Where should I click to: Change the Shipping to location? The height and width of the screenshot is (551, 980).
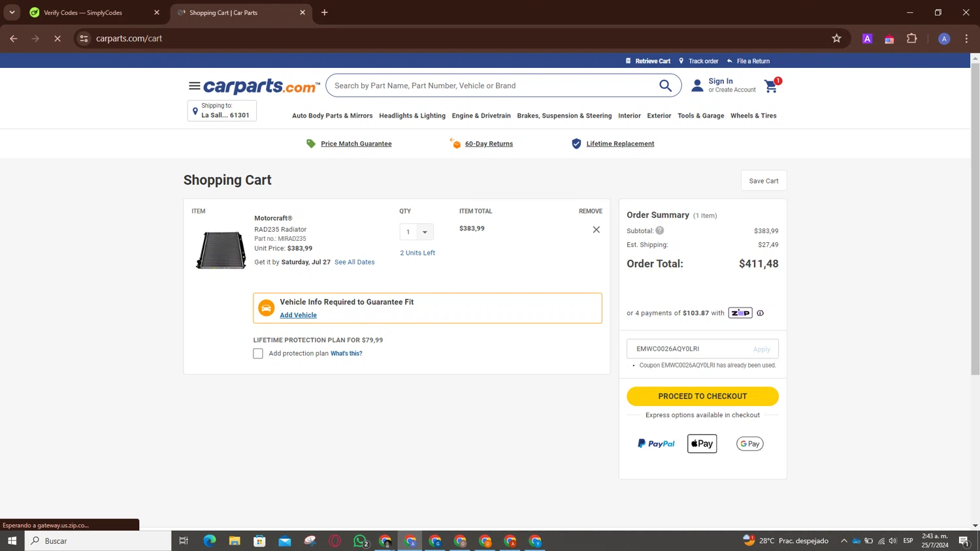(x=222, y=110)
